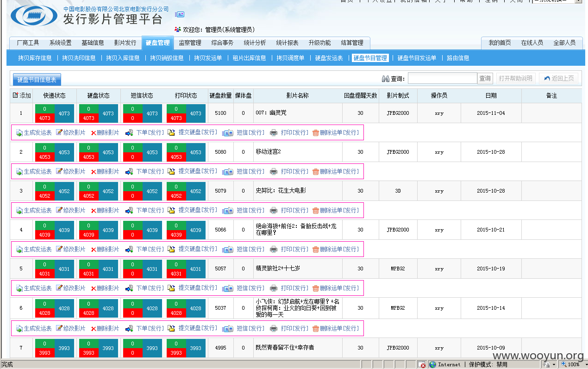Open 路由信息 in the submenu

pyautogui.click(x=458, y=58)
